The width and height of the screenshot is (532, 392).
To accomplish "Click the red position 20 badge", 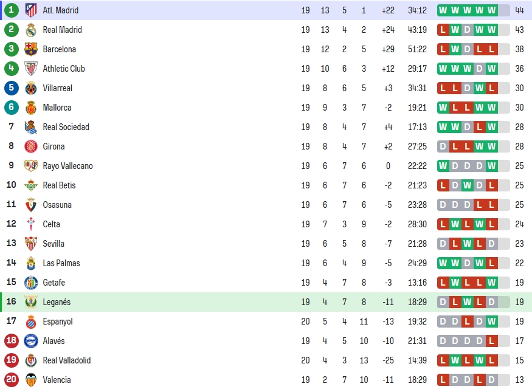I will pos(11,380).
